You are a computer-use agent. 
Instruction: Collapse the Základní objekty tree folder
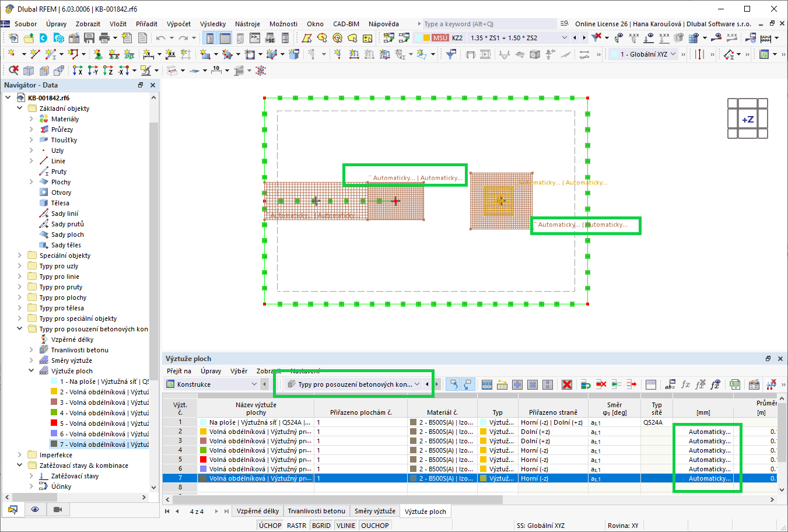pyautogui.click(x=19, y=108)
